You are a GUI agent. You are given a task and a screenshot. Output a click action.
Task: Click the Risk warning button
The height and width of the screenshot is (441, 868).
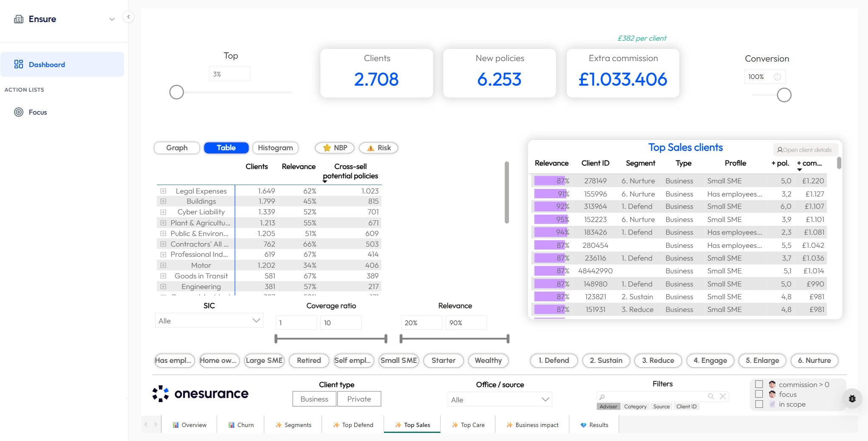pyautogui.click(x=378, y=148)
